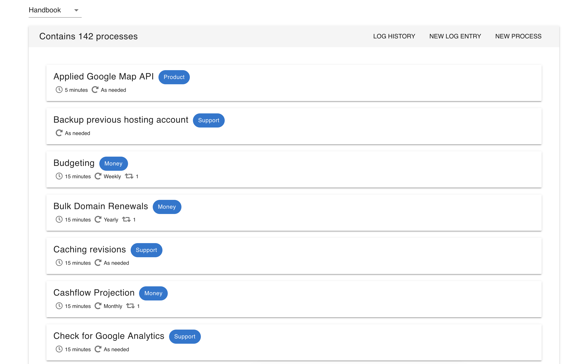Click log count icon in Bulk Domain Renewals

(126, 220)
